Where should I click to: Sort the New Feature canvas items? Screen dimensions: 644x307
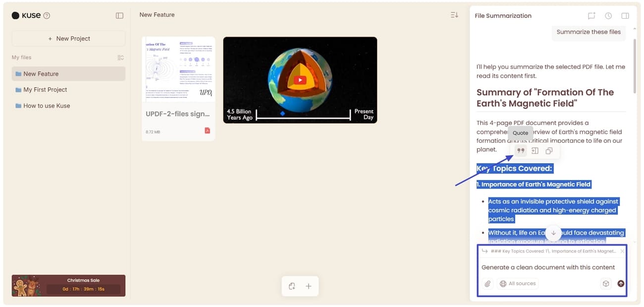point(454,15)
